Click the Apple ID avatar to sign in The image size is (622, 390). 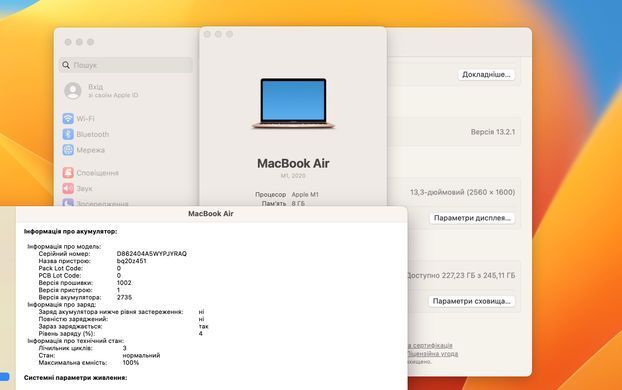pyautogui.click(x=73, y=91)
